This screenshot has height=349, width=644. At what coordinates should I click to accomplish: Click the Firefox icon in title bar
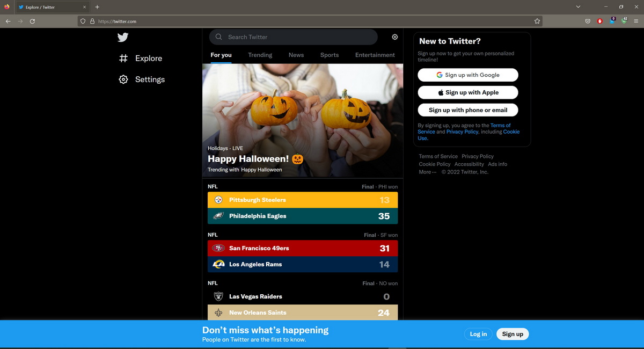tap(6, 7)
